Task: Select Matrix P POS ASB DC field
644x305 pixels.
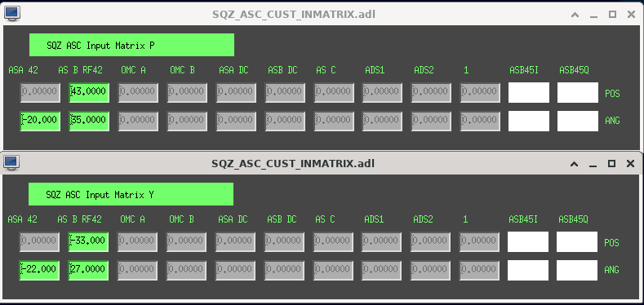Action: (285, 93)
